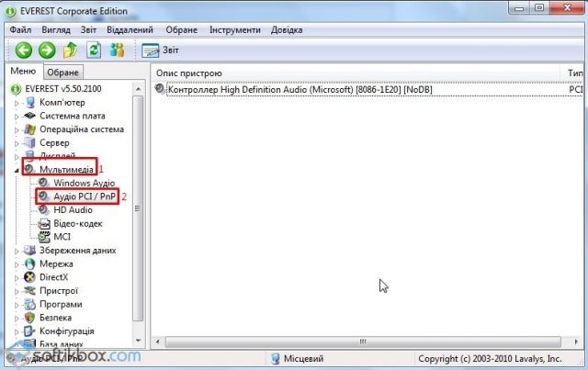Expand the Системна плата node

[17, 117]
